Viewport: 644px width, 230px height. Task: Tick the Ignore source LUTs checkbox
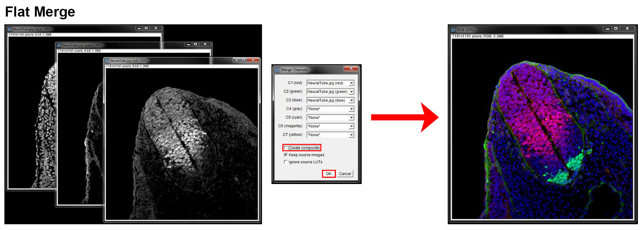pyautogui.click(x=286, y=162)
